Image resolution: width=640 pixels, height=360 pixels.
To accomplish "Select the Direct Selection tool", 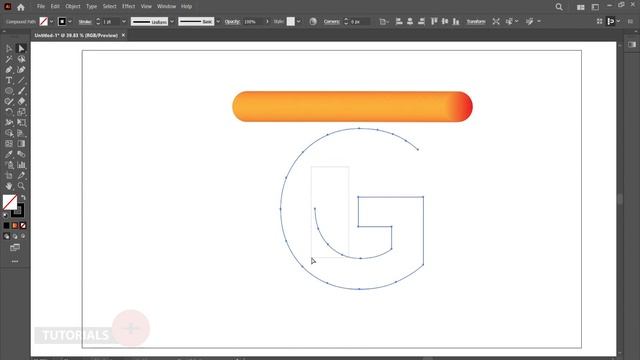I will pyautogui.click(x=21, y=49).
